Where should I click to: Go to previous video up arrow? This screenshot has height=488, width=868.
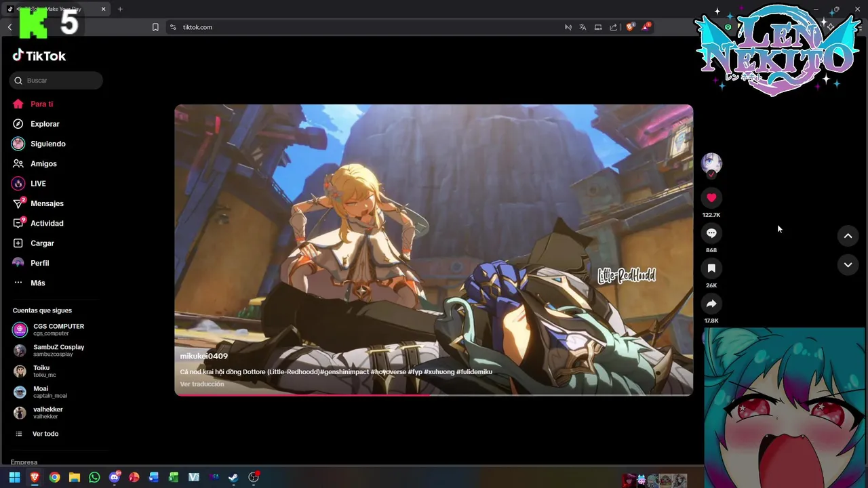pyautogui.click(x=848, y=236)
